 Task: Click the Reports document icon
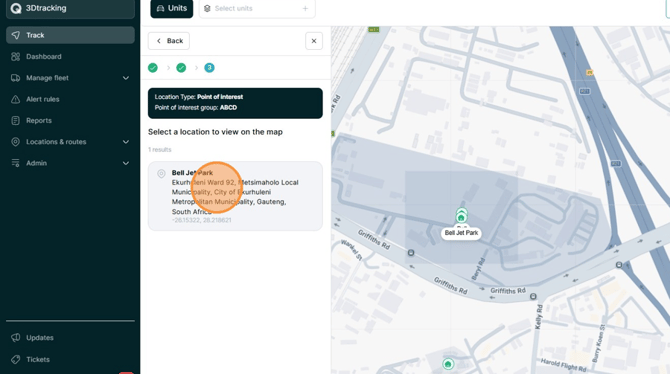click(15, 121)
